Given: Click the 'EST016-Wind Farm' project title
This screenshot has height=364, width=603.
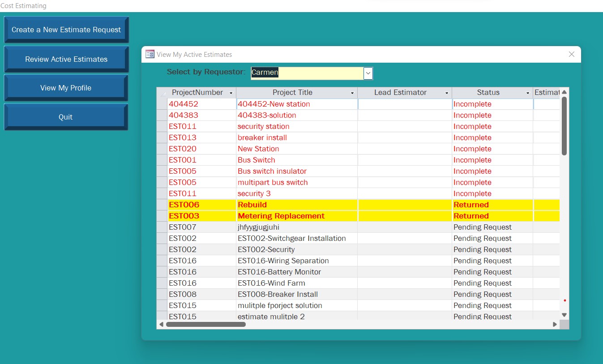Looking at the screenshot, I should pos(271,283).
